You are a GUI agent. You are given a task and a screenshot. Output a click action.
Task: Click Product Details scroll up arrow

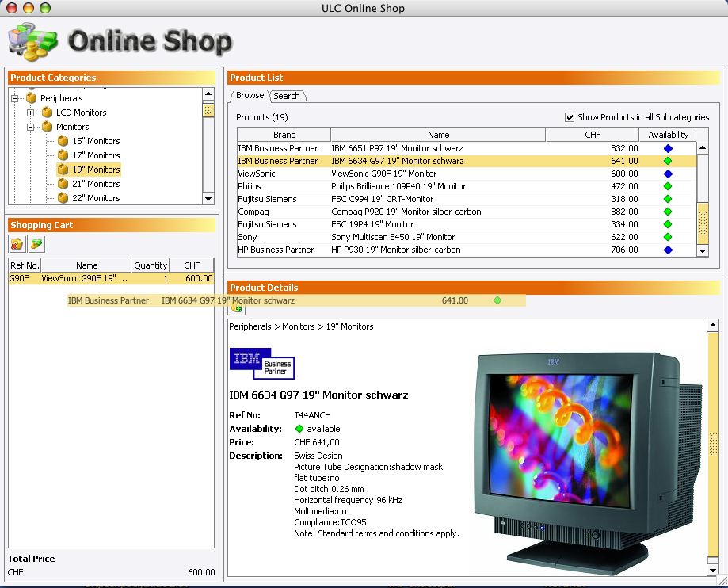tap(713, 326)
